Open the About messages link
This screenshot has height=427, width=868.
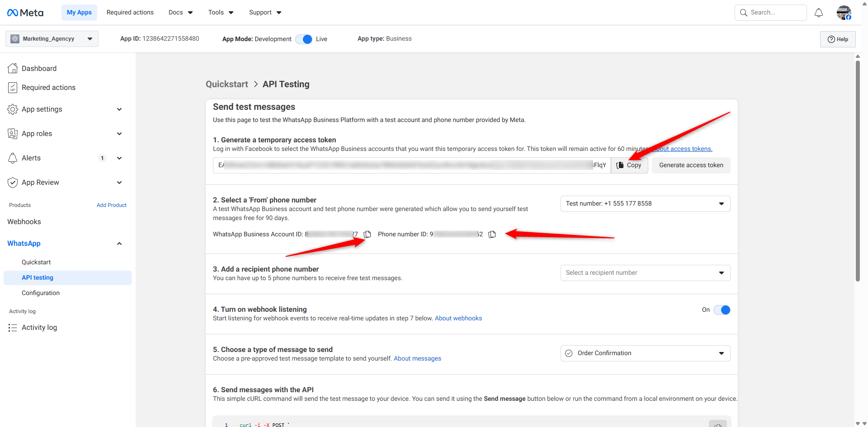click(x=417, y=359)
